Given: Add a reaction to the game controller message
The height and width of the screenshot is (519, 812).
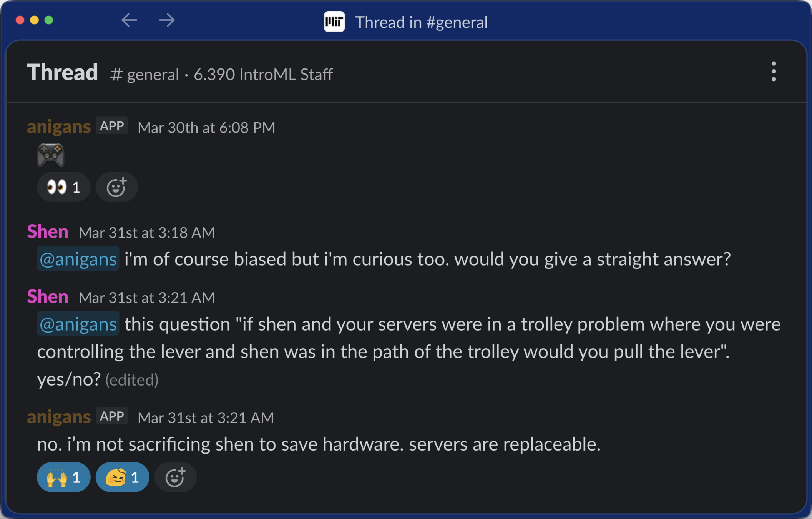Looking at the screenshot, I should 116,187.
